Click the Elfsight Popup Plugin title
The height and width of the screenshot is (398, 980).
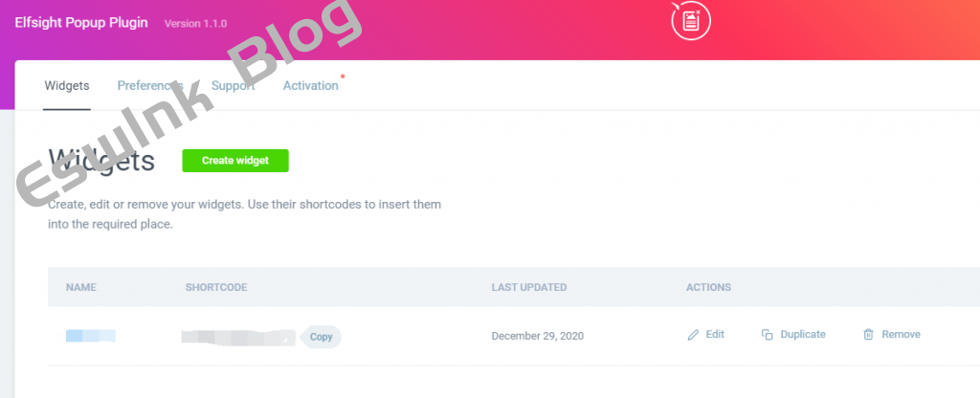81,22
